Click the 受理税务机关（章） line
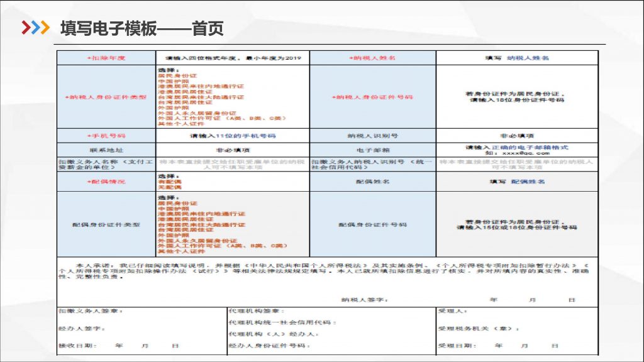 tap(479, 328)
